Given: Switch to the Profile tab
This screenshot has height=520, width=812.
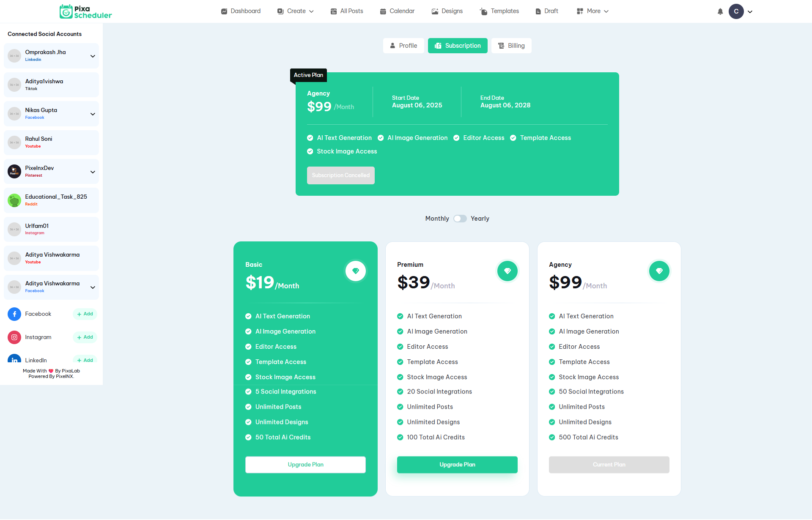Looking at the screenshot, I should [403, 46].
